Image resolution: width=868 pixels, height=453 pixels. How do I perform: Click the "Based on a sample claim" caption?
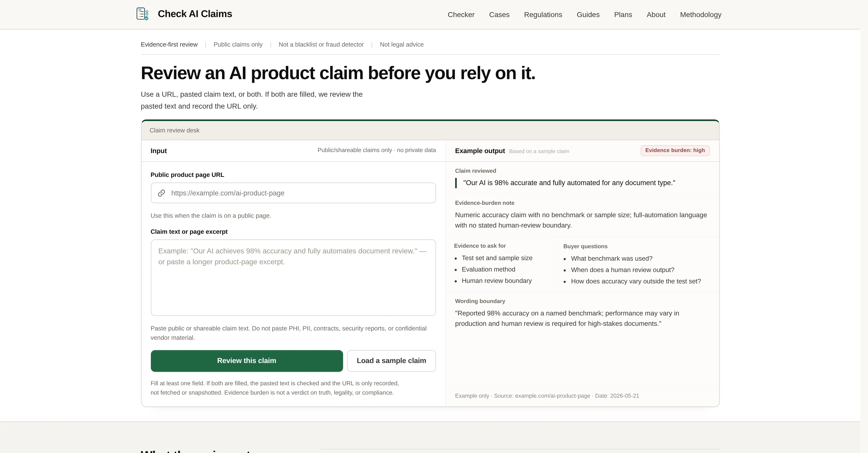click(539, 151)
